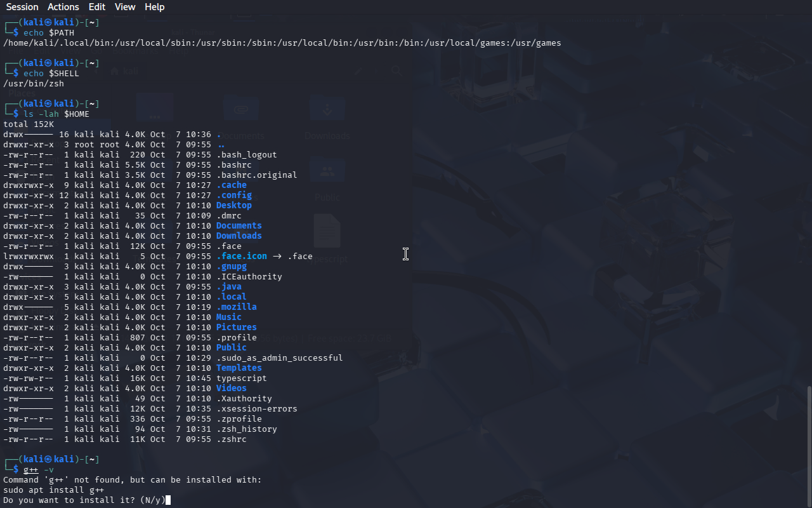812x508 pixels.
Task: Open the Edit menu
Action: (x=97, y=7)
